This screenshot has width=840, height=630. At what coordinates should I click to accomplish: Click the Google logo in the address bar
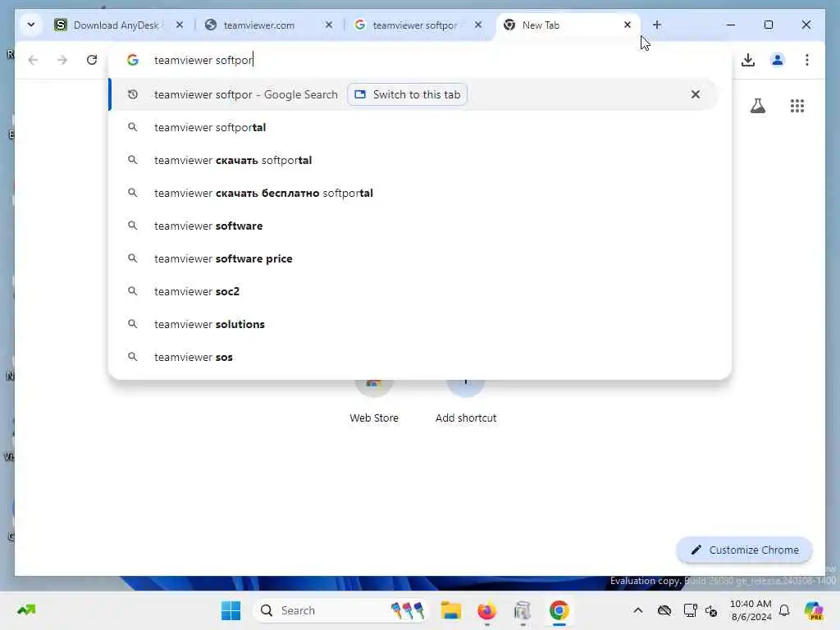(x=133, y=60)
